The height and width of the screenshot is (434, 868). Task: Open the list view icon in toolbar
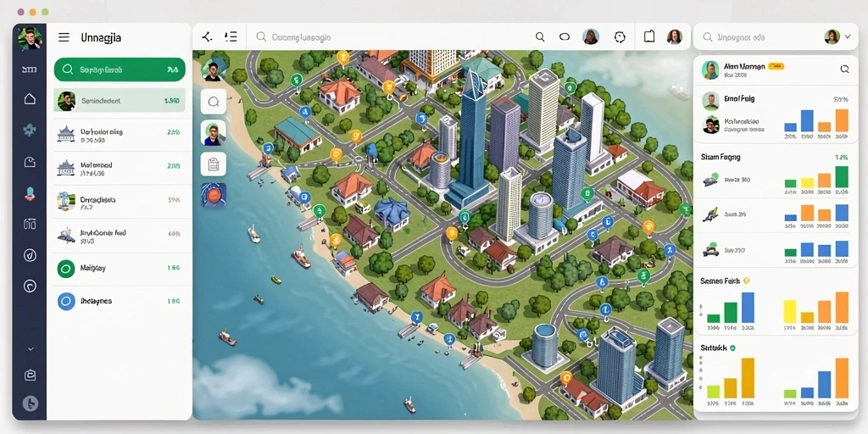click(x=231, y=37)
